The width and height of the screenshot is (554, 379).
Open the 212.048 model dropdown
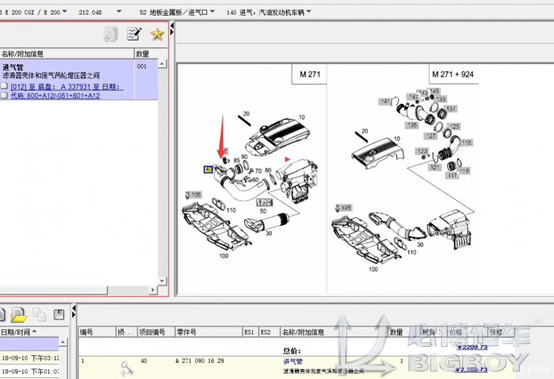click(119, 12)
